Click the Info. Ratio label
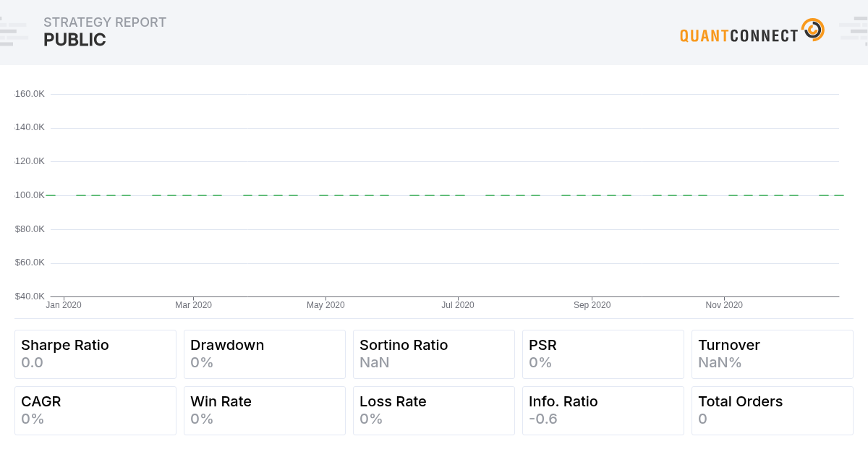868x457 pixels. click(x=563, y=402)
